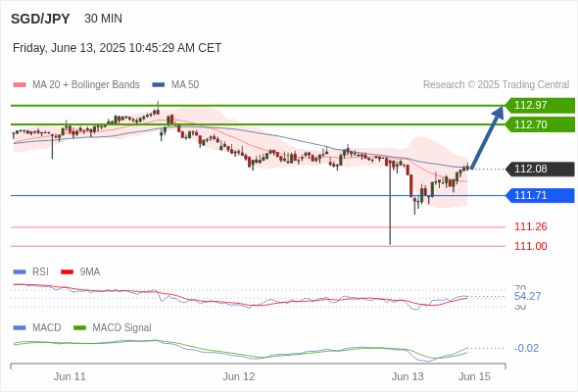Click the Jun 13 date axis label
Image resolution: width=578 pixels, height=392 pixels.
point(408,377)
